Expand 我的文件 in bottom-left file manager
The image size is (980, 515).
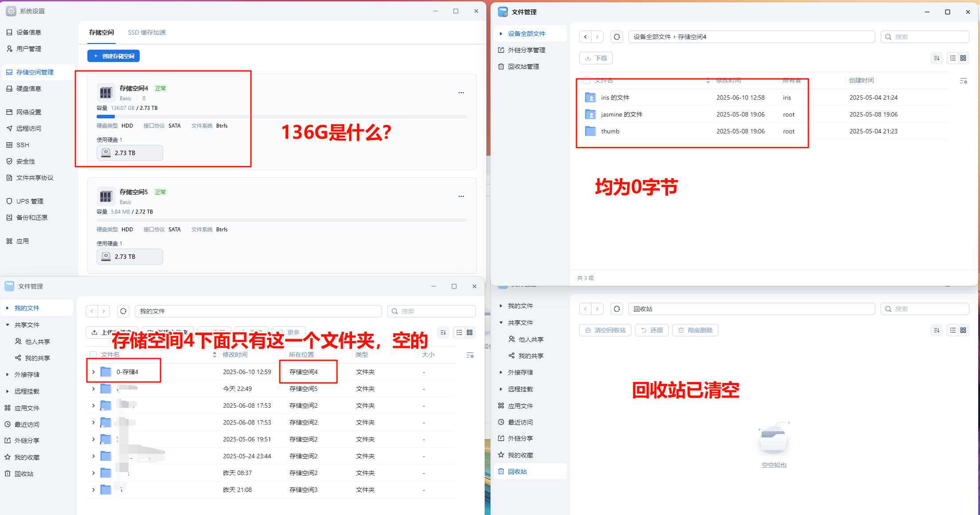click(x=7, y=308)
